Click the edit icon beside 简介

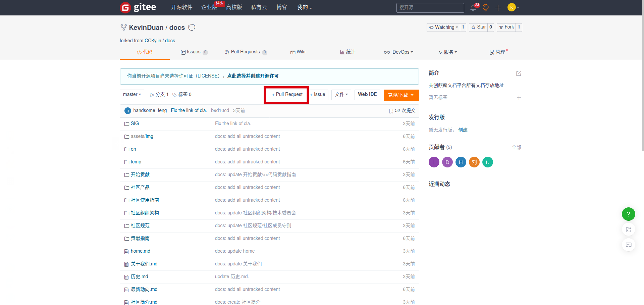point(519,73)
